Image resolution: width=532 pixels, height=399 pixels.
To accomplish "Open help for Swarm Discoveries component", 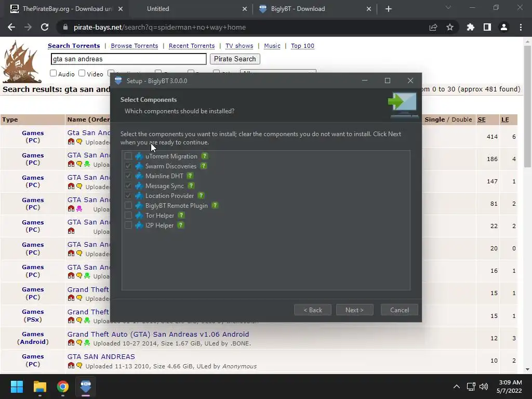I will pos(204,166).
